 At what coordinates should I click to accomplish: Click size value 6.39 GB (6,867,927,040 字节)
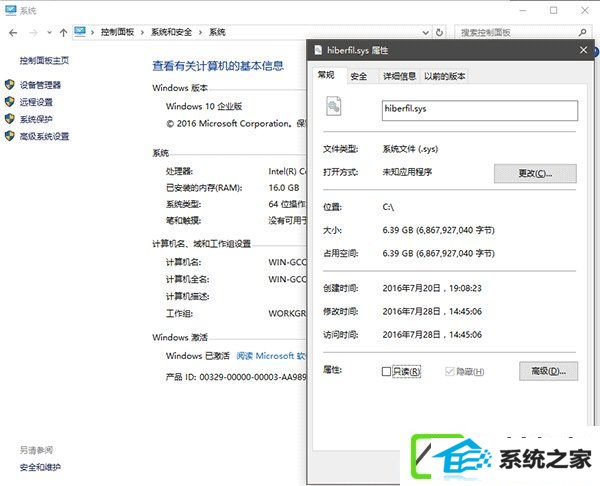tap(439, 230)
